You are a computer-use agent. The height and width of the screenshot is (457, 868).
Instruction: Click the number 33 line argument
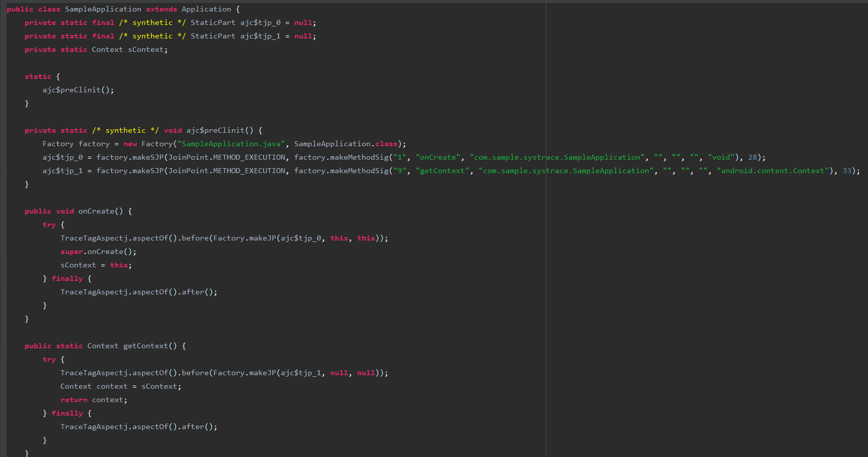(847, 171)
